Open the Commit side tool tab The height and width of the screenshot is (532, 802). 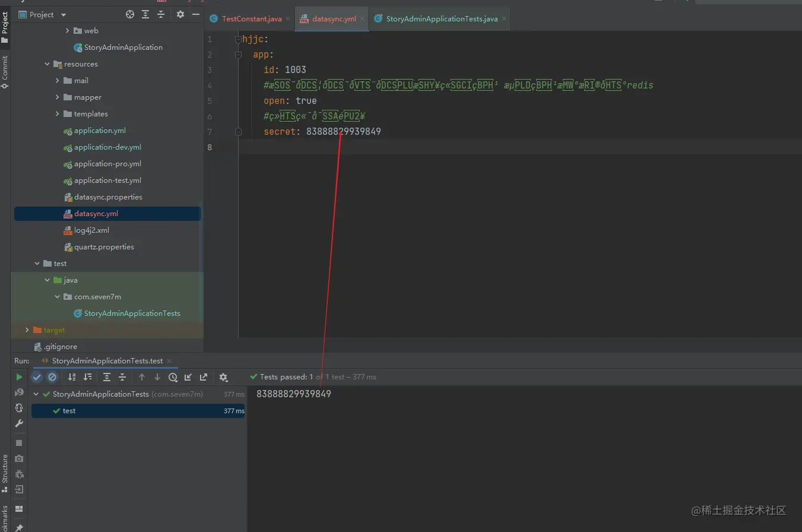pyautogui.click(x=5, y=72)
